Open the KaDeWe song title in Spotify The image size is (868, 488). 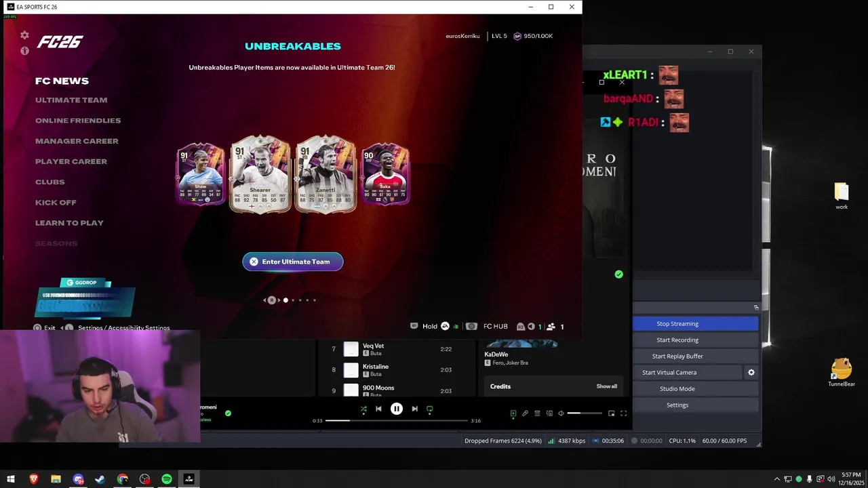(x=496, y=354)
